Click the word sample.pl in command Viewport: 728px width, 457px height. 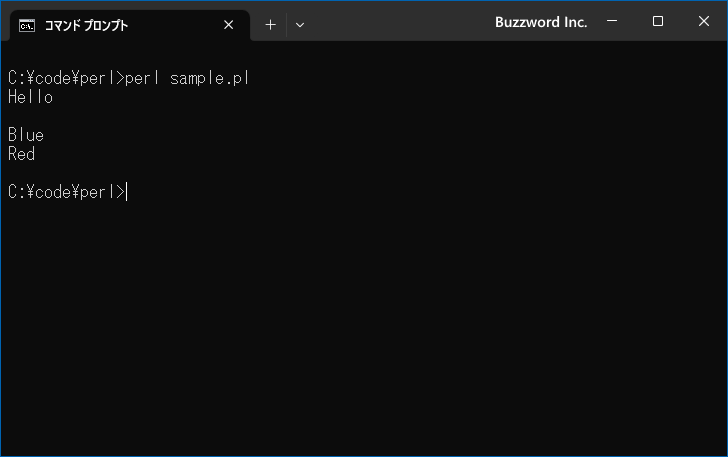(210, 78)
